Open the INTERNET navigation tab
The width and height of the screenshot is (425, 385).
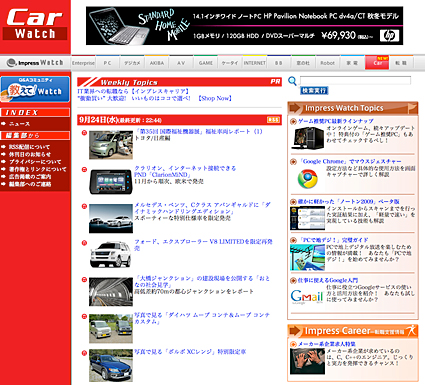pos(255,63)
